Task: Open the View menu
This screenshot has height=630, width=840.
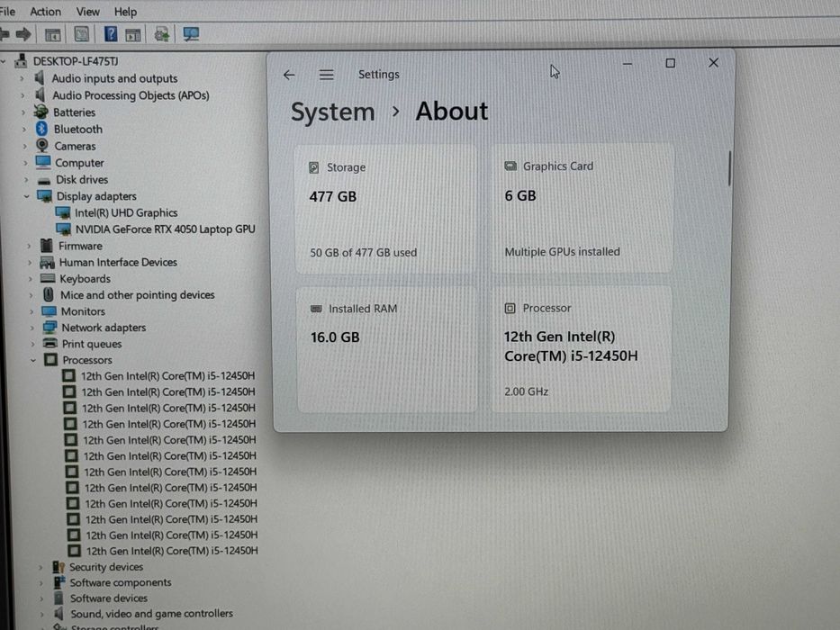Action: coord(88,11)
